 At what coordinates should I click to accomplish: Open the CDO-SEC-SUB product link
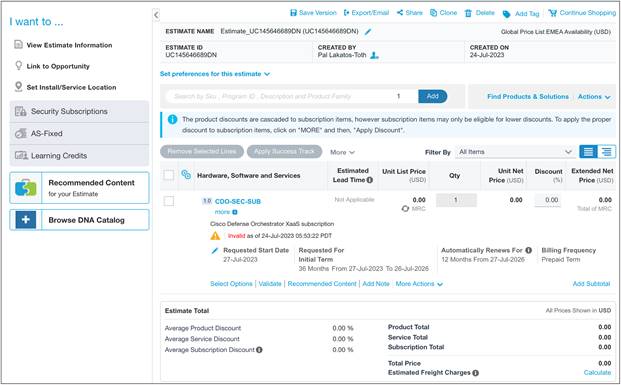click(238, 202)
